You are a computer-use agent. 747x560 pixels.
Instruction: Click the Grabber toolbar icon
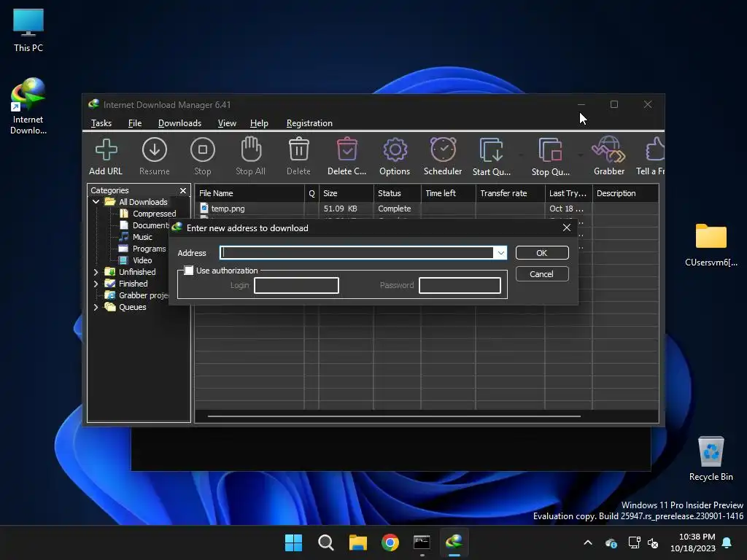click(x=608, y=150)
